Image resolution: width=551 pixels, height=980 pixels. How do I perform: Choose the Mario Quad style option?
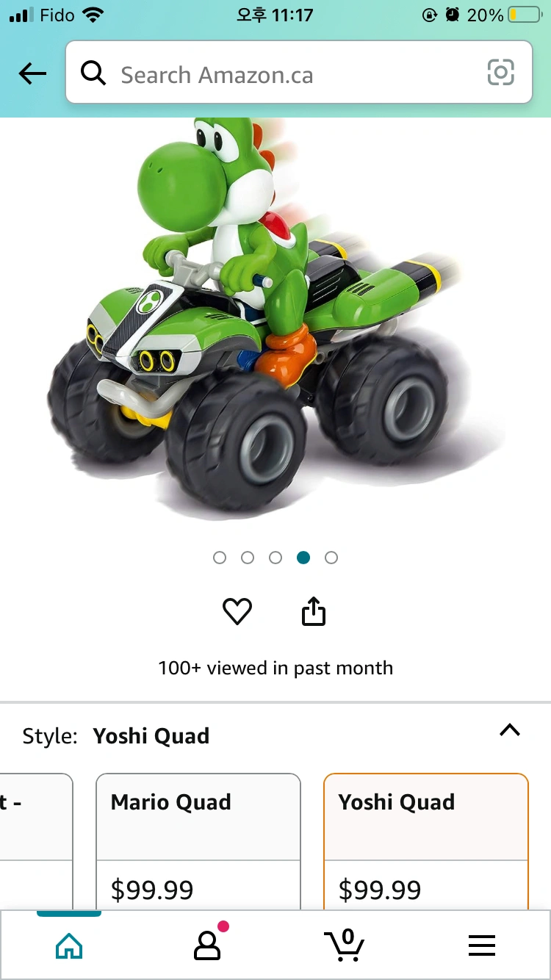click(x=198, y=841)
